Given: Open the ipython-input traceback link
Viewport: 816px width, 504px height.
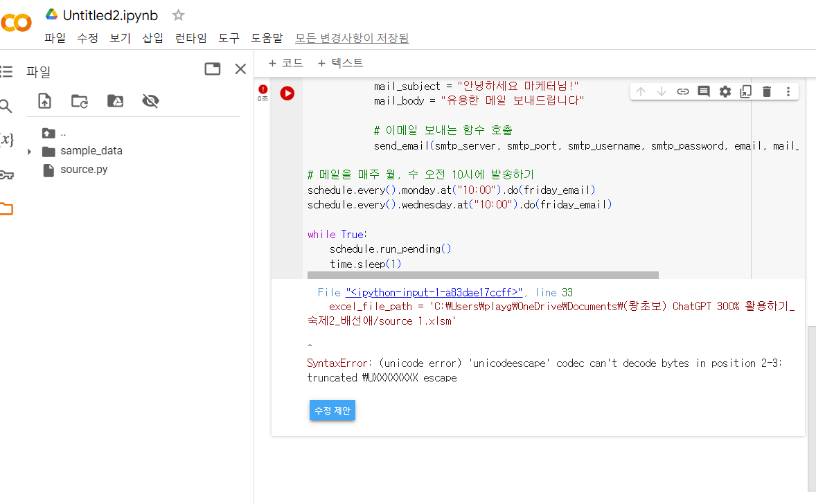Looking at the screenshot, I should point(434,293).
